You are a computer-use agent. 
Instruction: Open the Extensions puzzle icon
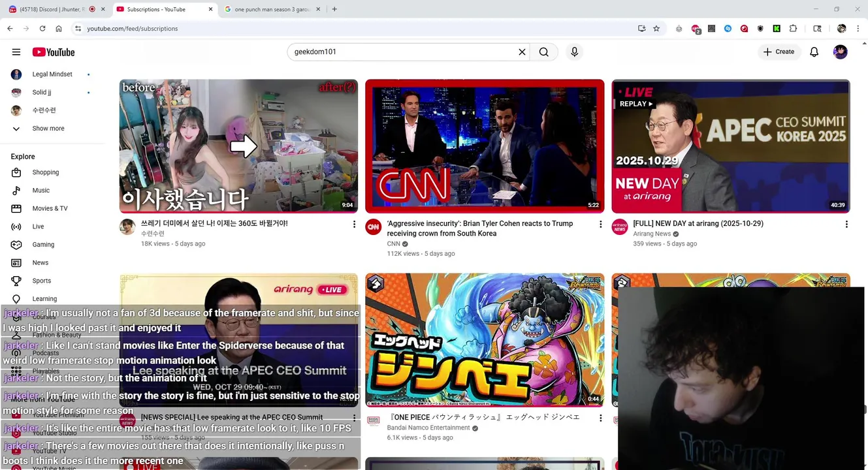(x=793, y=29)
